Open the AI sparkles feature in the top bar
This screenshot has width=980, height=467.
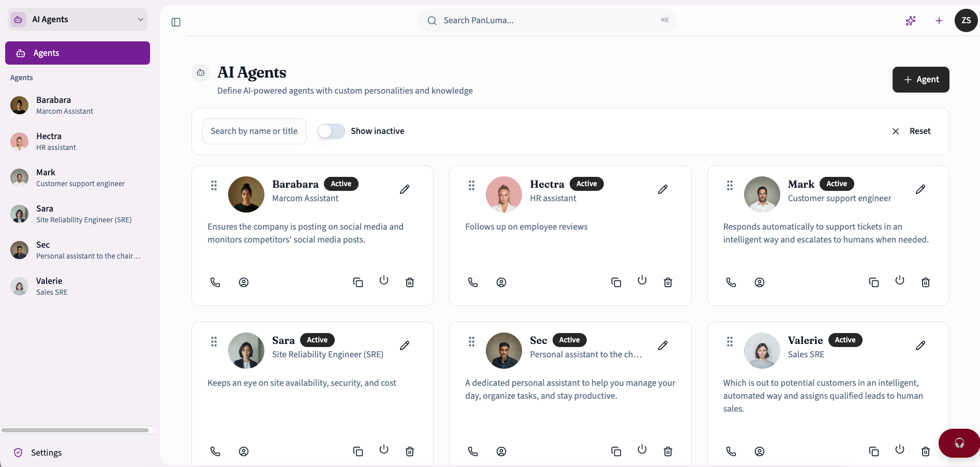click(x=911, y=21)
